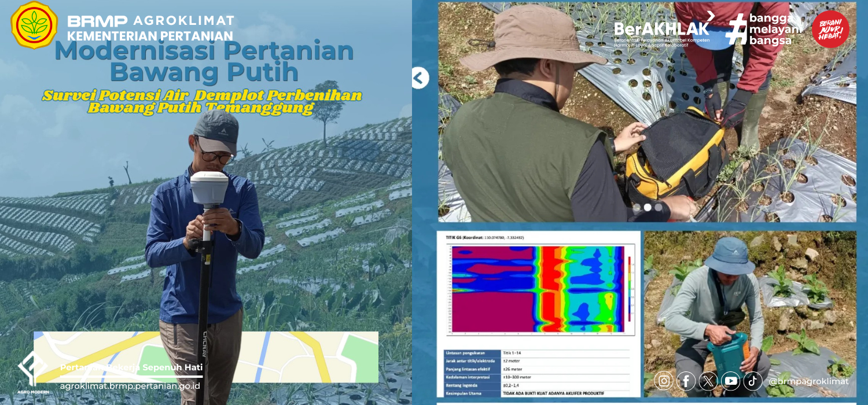Click the Jarak antar titik/elektroda row
The image size is (868, 405).
coord(537,361)
